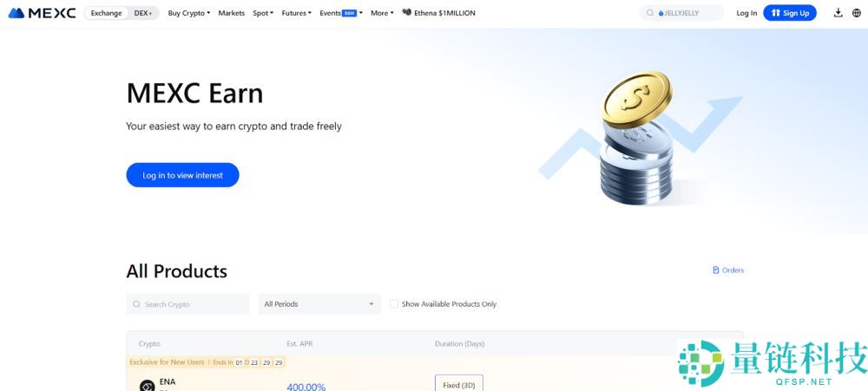Image resolution: width=868 pixels, height=391 pixels.
Task: Open the Markets menu item
Action: point(231,13)
